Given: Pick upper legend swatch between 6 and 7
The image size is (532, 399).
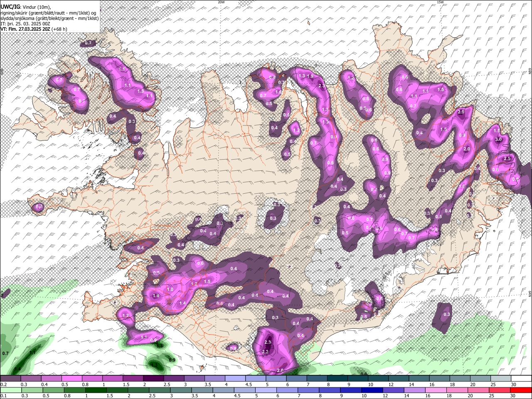Looking at the screenshot, I should [296, 379].
